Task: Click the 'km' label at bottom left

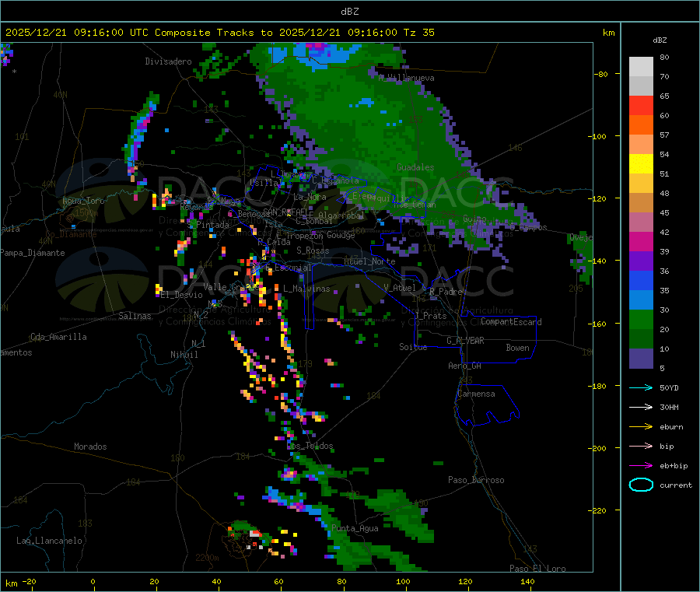Action: click(x=11, y=583)
